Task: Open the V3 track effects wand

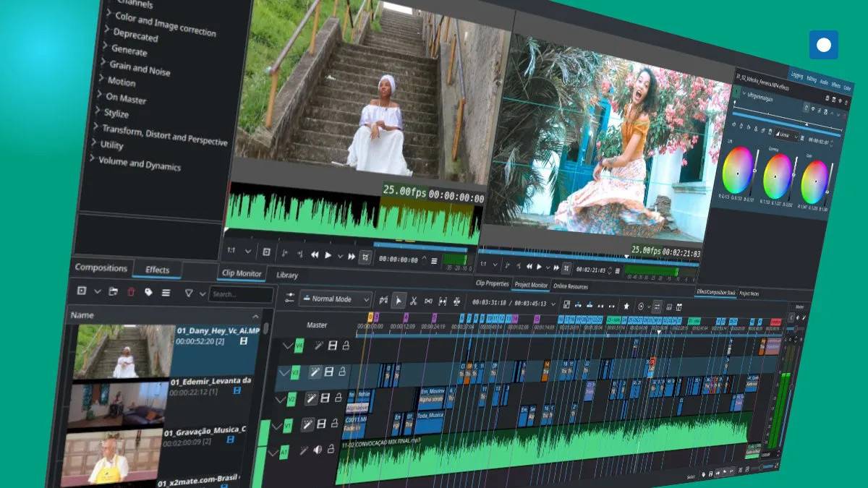Action: point(315,372)
